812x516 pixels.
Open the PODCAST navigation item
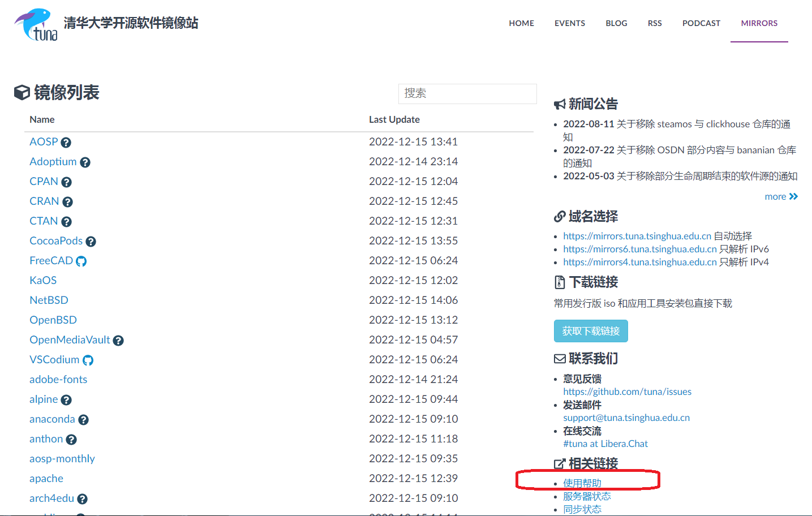click(701, 23)
